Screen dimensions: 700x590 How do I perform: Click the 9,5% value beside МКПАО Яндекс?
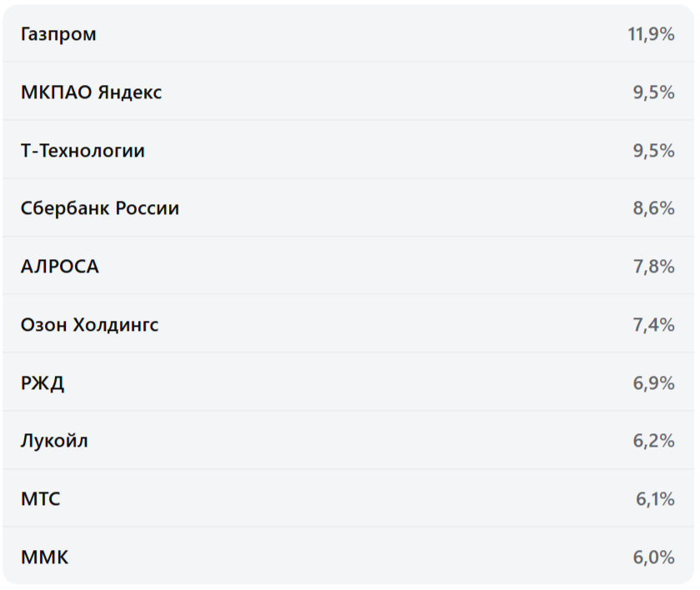coord(653,92)
